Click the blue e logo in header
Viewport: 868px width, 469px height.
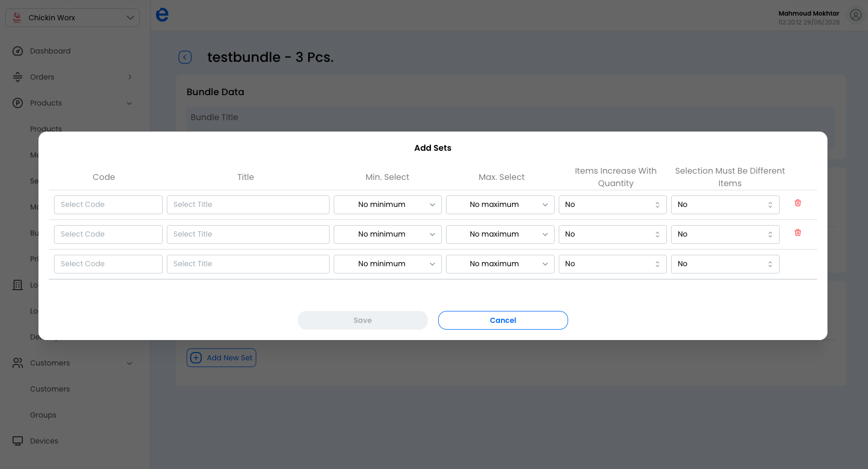[162, 15]
